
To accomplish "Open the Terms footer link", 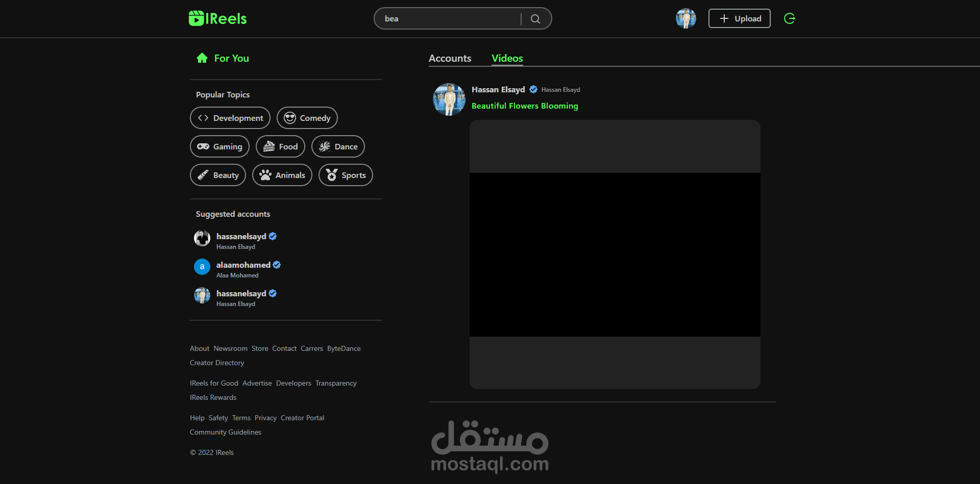I will coord(241,418).
